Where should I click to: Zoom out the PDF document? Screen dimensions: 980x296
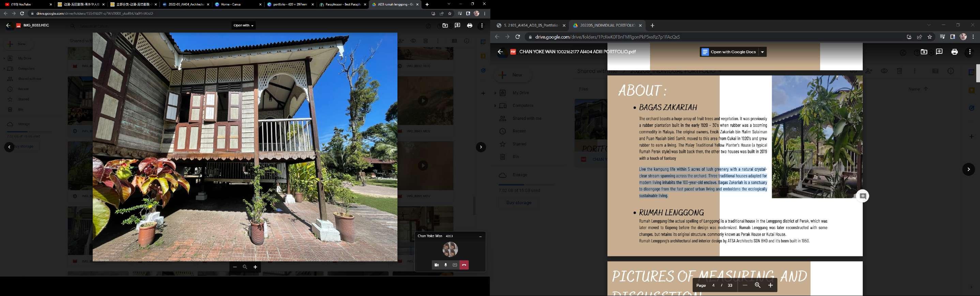tap(745, 285)
